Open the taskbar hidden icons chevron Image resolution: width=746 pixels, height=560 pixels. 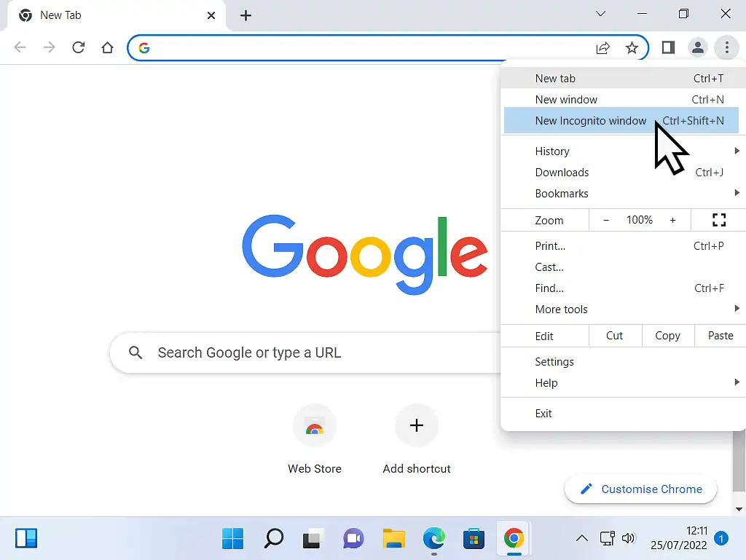coord(581,538)
